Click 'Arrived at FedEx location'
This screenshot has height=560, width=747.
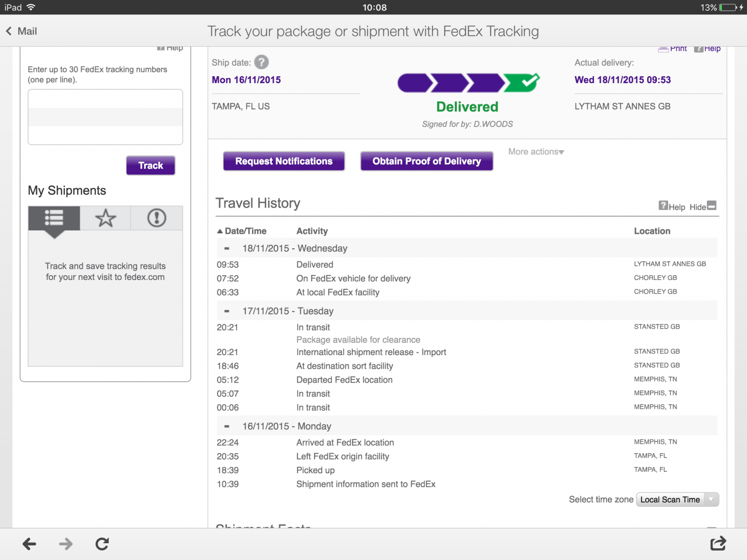345,442
